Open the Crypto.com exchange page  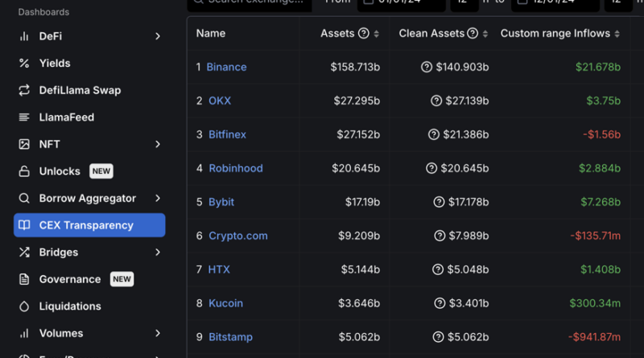pyautogui.click(x=237, y=236)
